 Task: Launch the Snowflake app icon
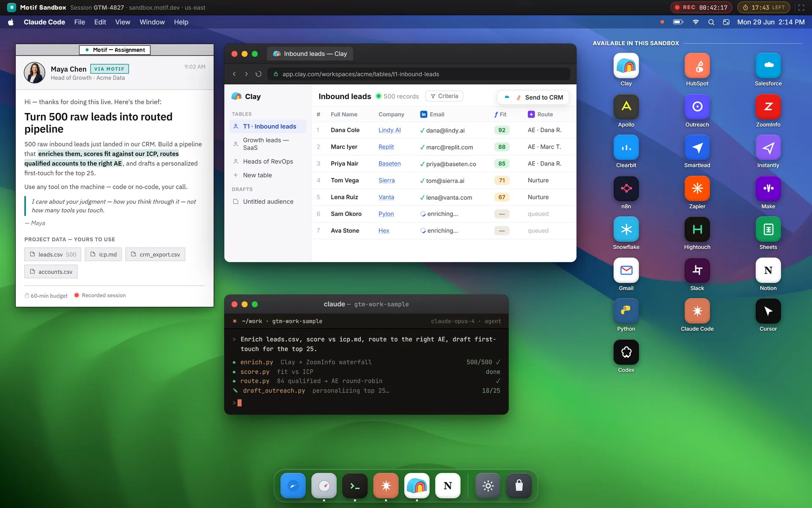tap(626, 229)
